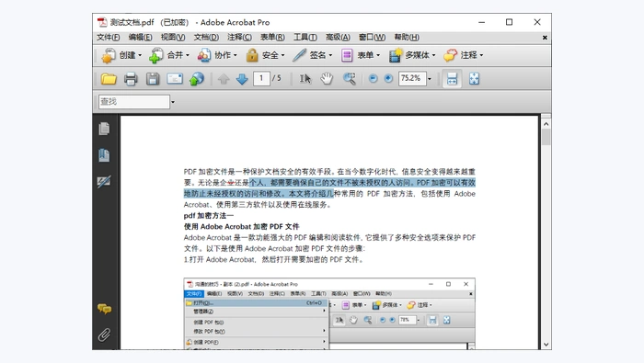Screen dimensions: 644x363
Task: Choose the Hand tool
Action: click(327, 79)
